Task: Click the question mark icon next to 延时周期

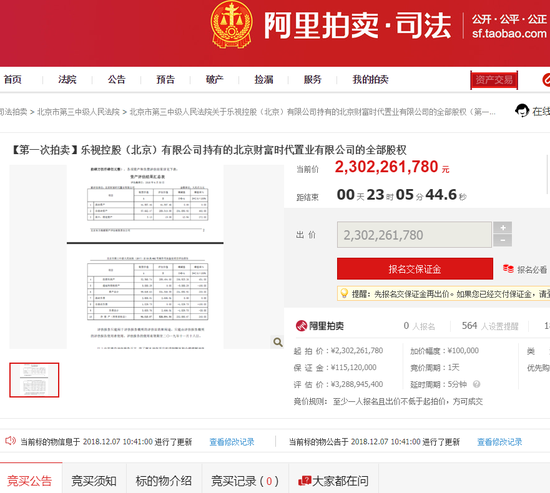Action: pos(476,384)
